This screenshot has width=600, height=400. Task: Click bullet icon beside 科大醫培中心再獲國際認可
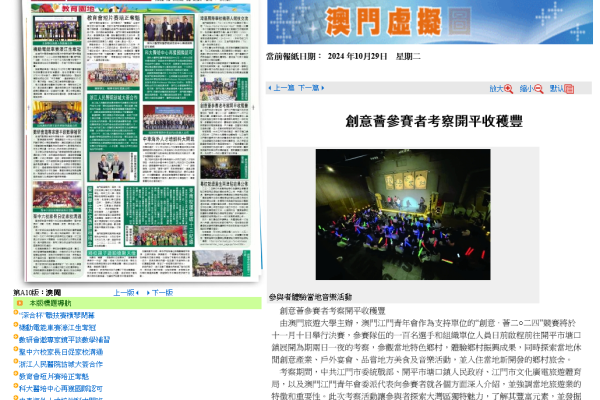coord(16,386)
